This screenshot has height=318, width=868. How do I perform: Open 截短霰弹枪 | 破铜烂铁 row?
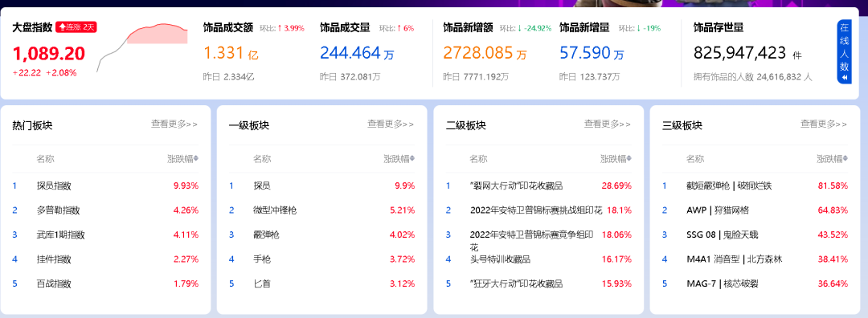755,185
